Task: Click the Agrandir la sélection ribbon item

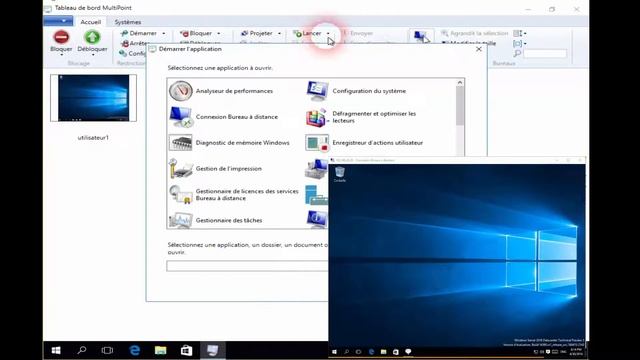Action: click(x=475, y=33)
